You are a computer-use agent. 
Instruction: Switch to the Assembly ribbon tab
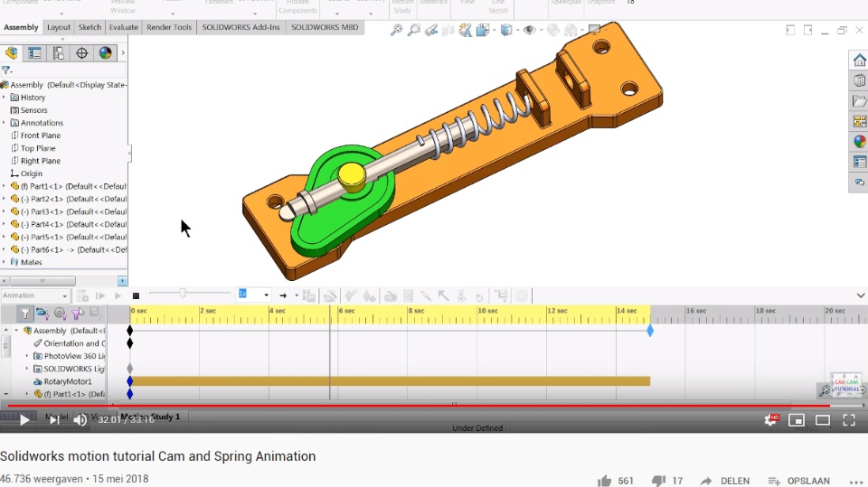[21, 27]
